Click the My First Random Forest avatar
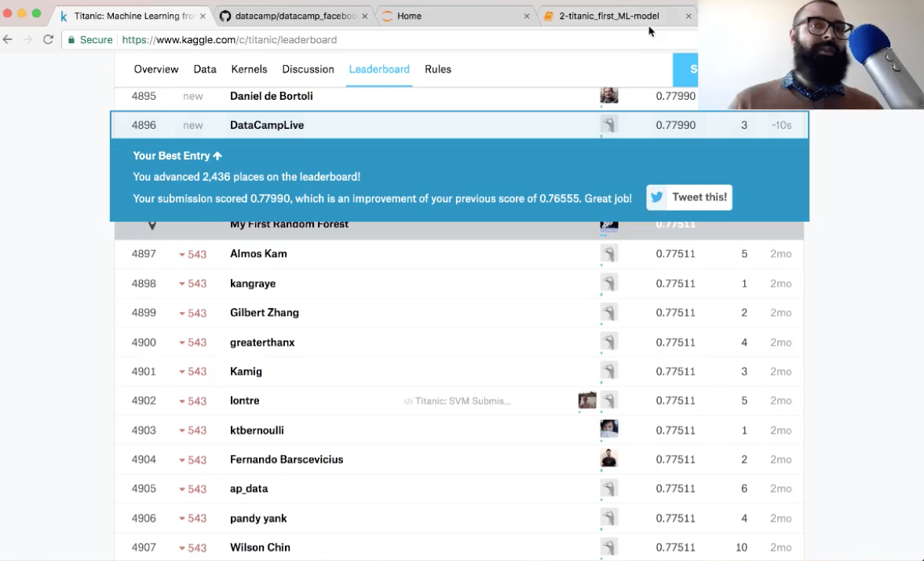Screen dimensions: 924x561 click(608, 225)
